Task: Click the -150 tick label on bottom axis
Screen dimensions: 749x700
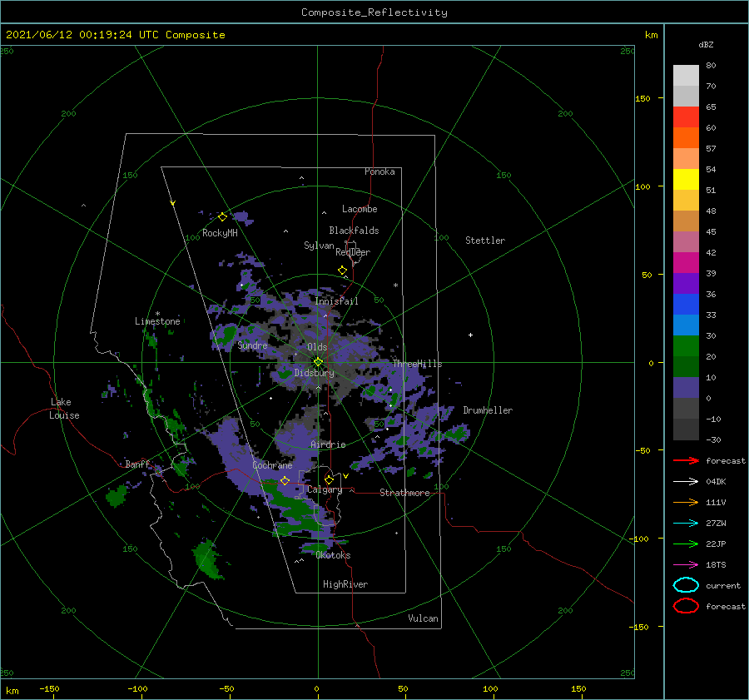Action: point(49,688)
